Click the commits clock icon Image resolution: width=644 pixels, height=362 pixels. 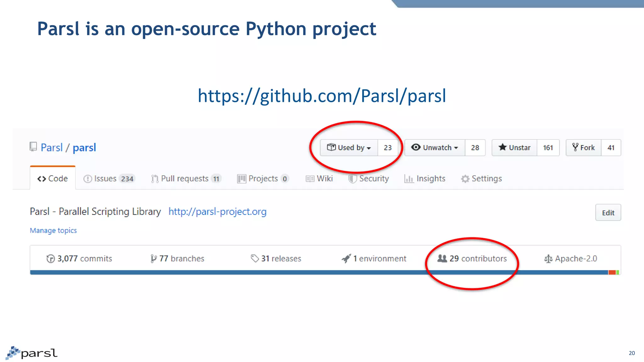point(51,259)
